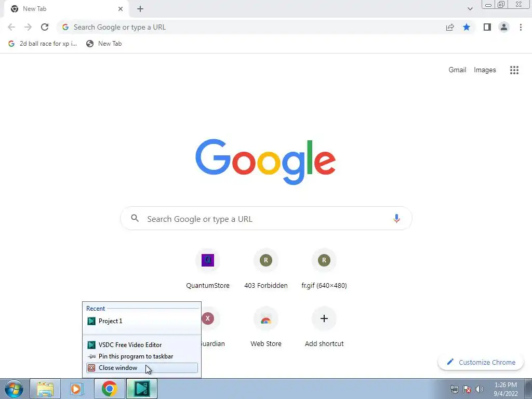This screenshot has height=399, width=532.
Task: Click the Chrome back arrow
Action: pos(11,27)
